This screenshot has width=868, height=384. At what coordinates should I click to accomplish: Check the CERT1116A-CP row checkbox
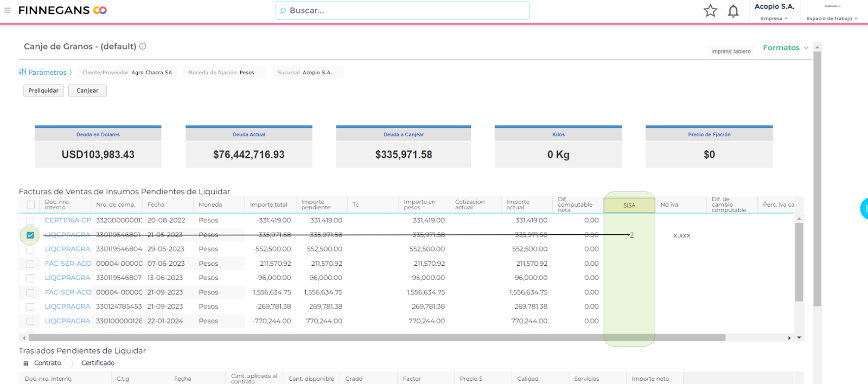click(30, 221)
